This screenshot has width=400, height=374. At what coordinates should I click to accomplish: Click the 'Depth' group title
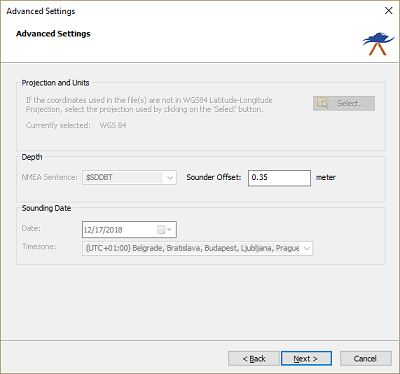(x=32, y=157)
